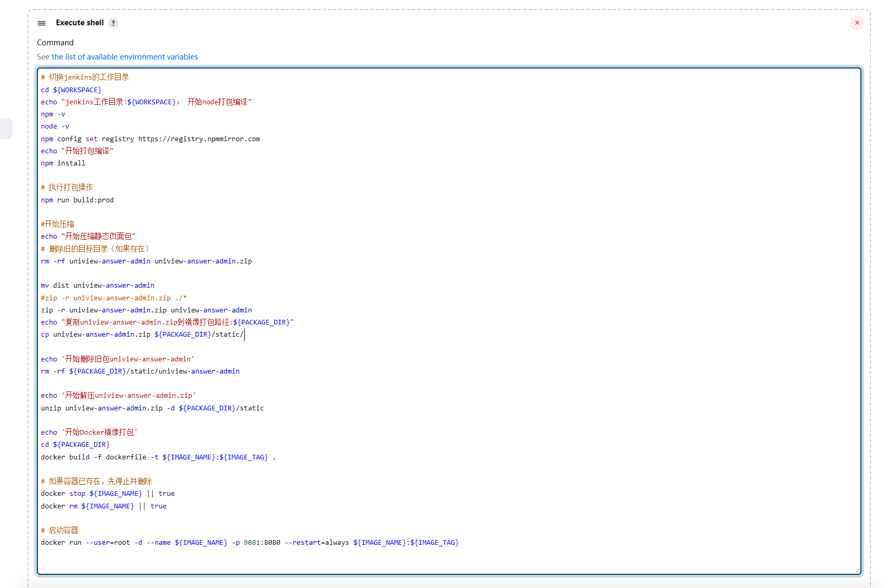Click the npm config set registry line
892x588 pixels.
[150, 139]
